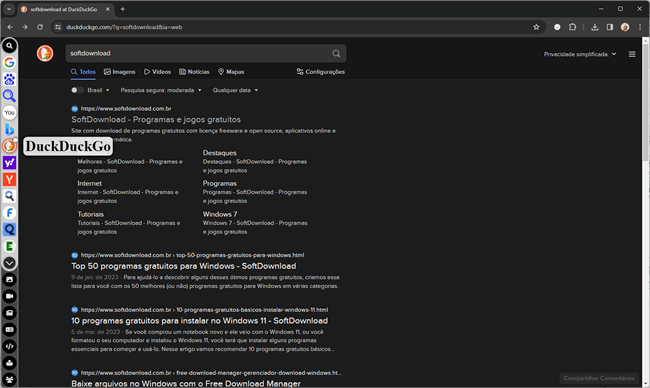This screenshot has width=650, height=388.
Task: Click the https://www.softdownload.com.br URL of first result
Action: (126, 109)
